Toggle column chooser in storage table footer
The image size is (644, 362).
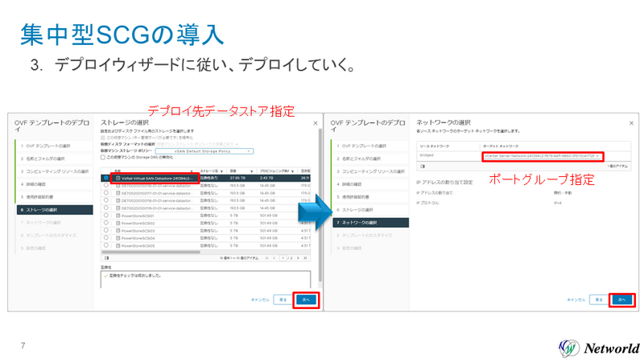coord(106,258)
